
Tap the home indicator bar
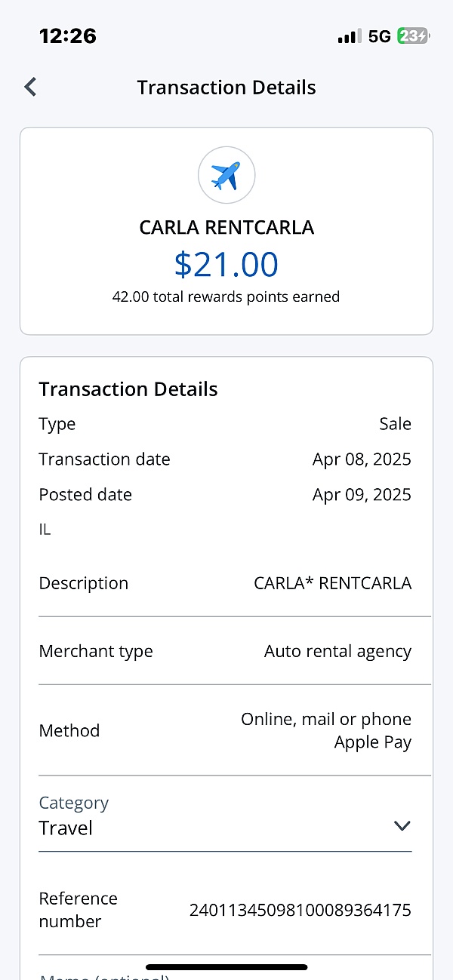click(x=226, y=966)
